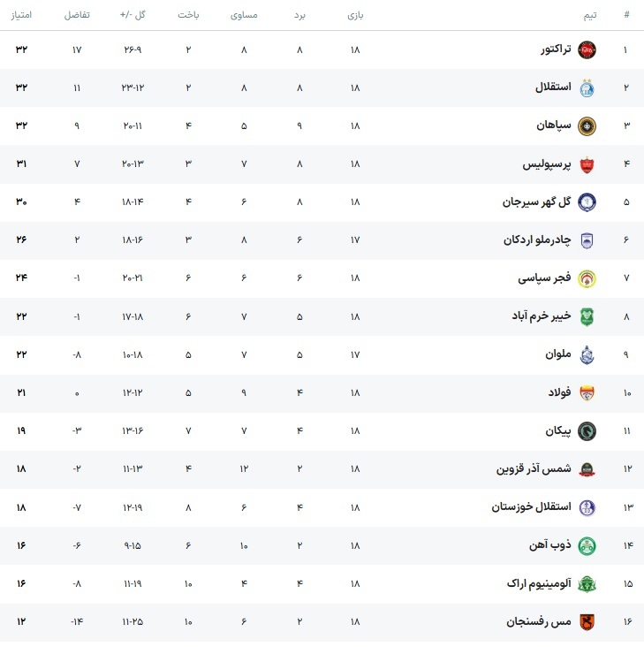Click the Gol Gohar Sirjan logo

(587, 202)
